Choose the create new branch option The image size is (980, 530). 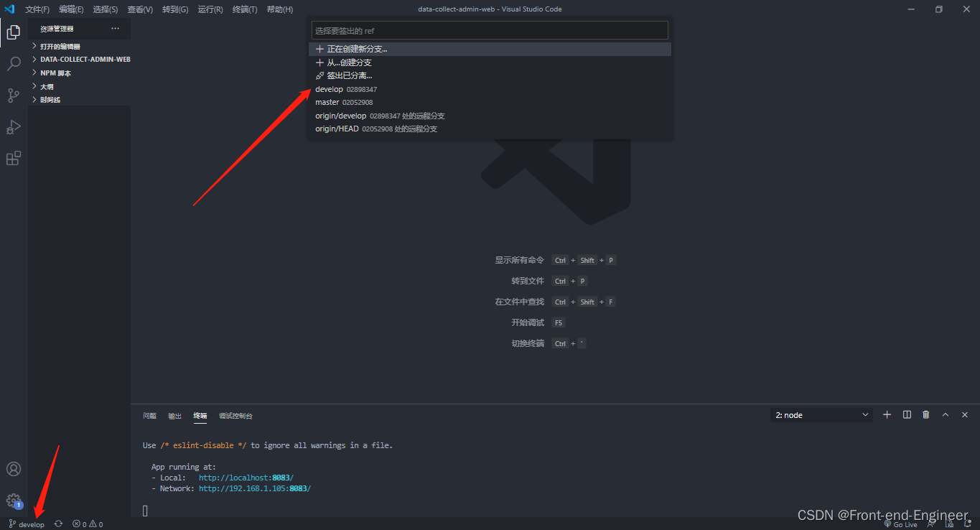(490, 49)
